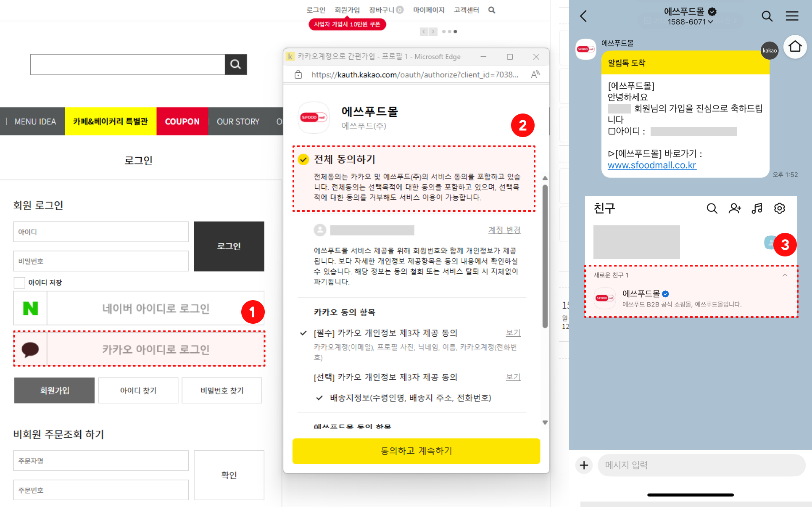
Task: Click 계정 변경 link
Action: click(504, 230)
